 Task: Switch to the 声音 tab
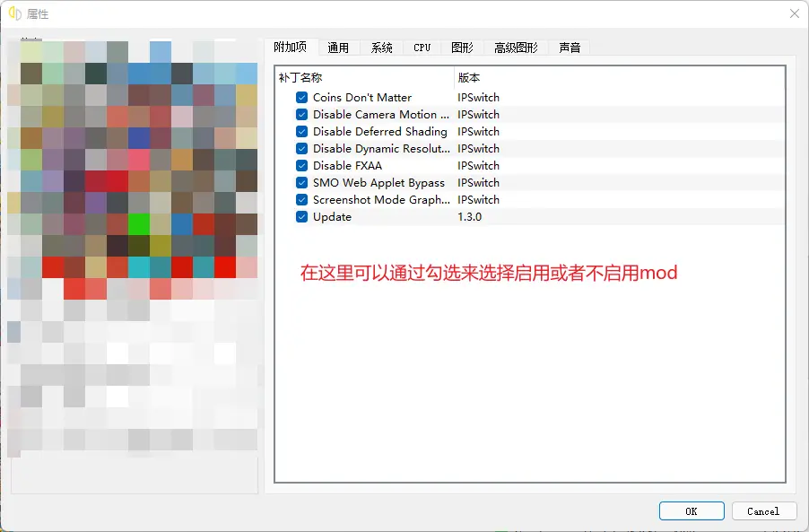(x=570, y=48)
